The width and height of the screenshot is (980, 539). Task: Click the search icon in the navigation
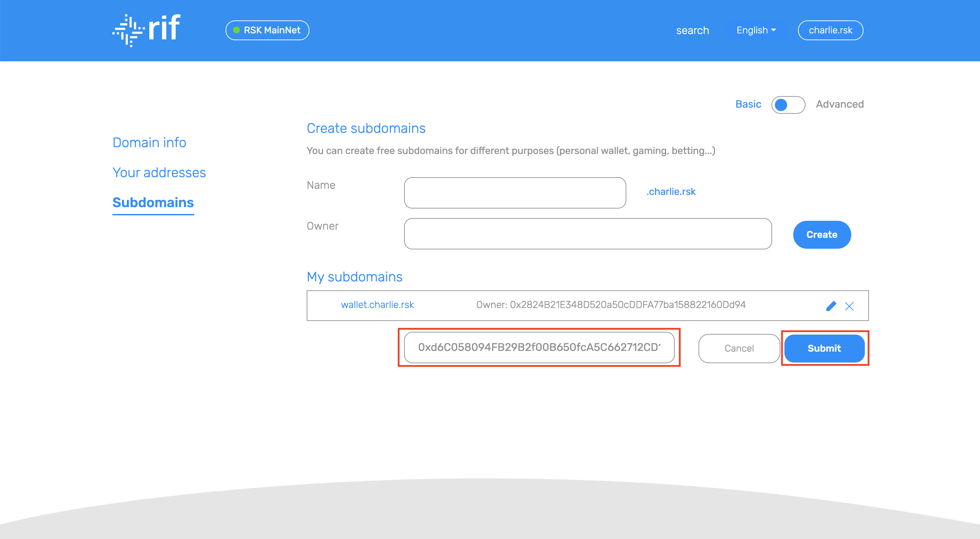click(693, 30)
